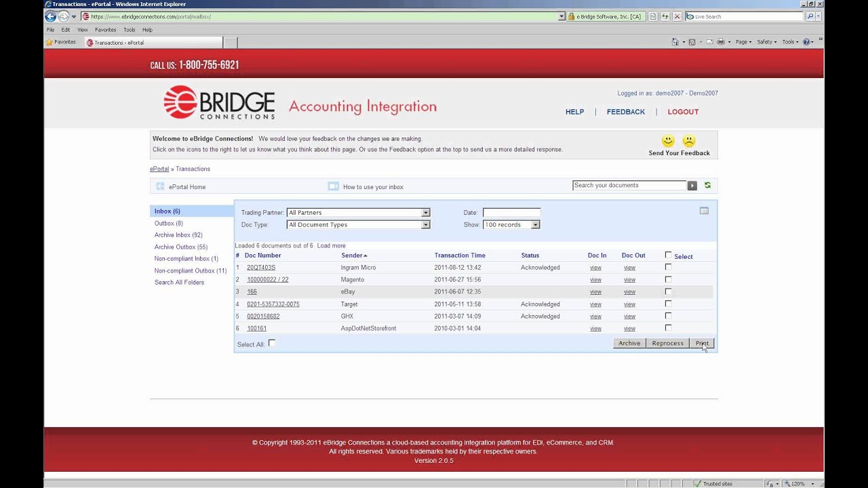
Task: Open the Edit menu
Action: 66,30
